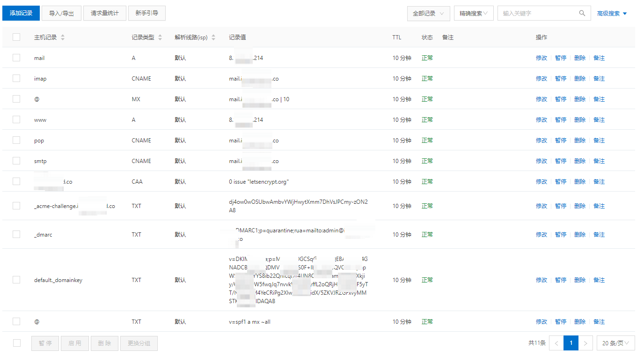Image resolution: width=644 pixels, height=357 pixels.
Task: Expand the 高级搜索 advanced search panel
Action: click(612, 14)
